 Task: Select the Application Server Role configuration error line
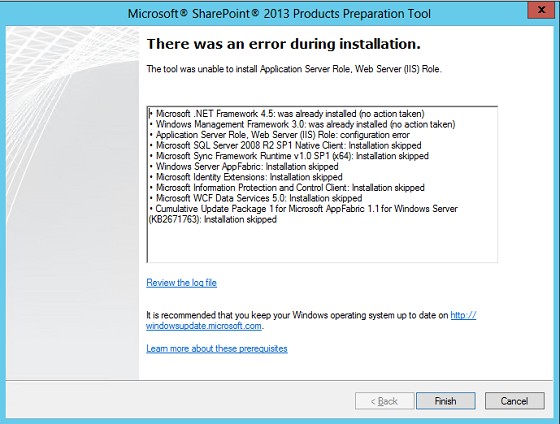(x=279, y=135)
